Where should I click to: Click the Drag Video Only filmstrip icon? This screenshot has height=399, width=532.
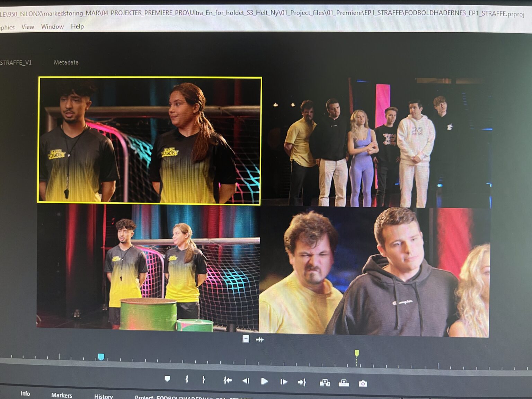pos(246,339)
